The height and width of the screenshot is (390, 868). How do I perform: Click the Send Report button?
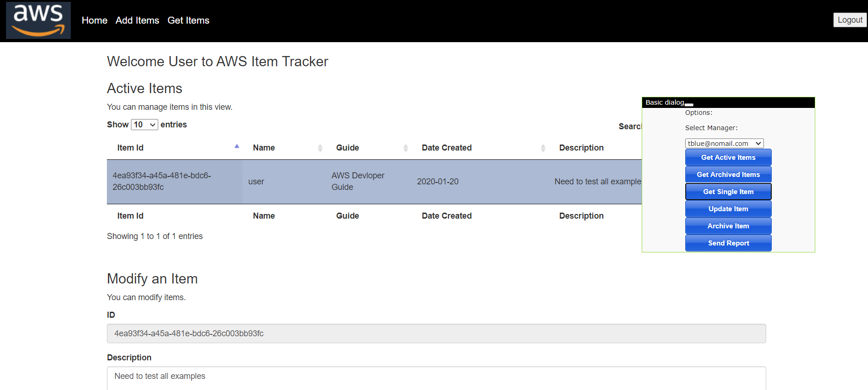[x=728, y=243]
